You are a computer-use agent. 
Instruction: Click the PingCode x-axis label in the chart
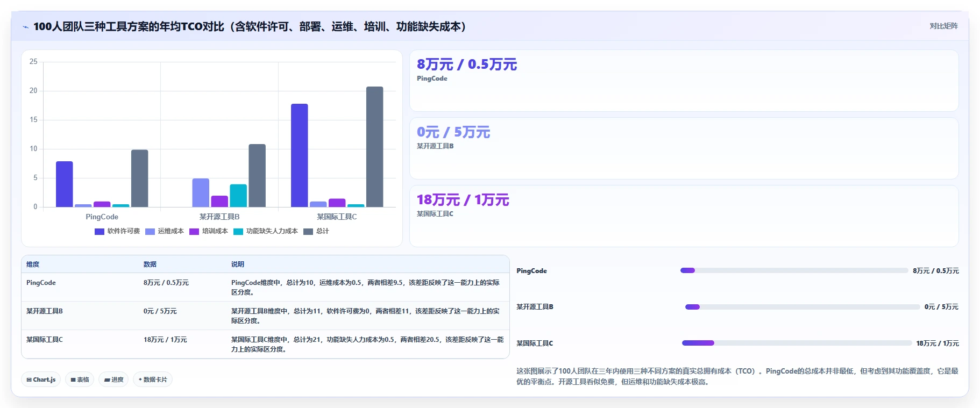(102, 217)
